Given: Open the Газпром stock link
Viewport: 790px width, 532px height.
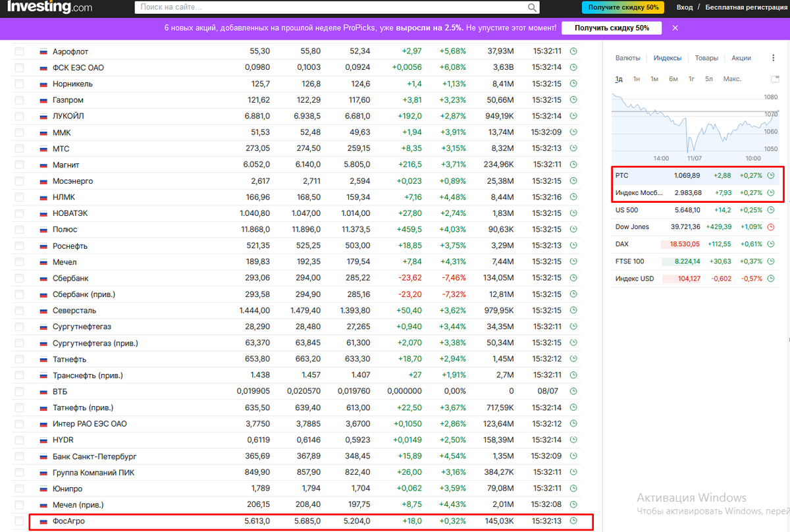Looking at the screenshot, I should click(x=68, y=100).
